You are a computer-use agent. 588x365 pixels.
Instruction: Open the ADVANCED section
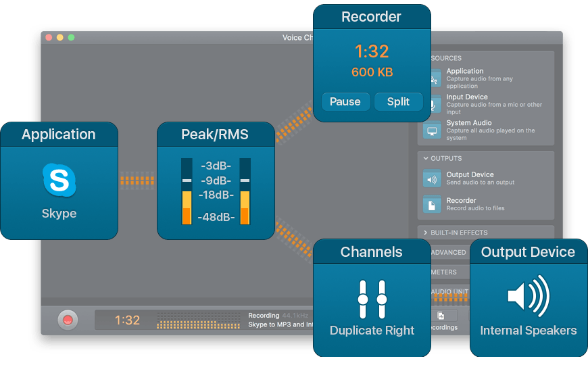[448, 253]
